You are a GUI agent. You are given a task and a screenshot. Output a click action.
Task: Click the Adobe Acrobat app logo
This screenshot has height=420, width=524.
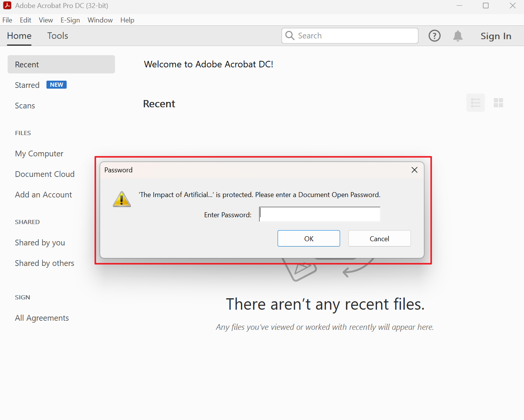click(x=7, y=5)
